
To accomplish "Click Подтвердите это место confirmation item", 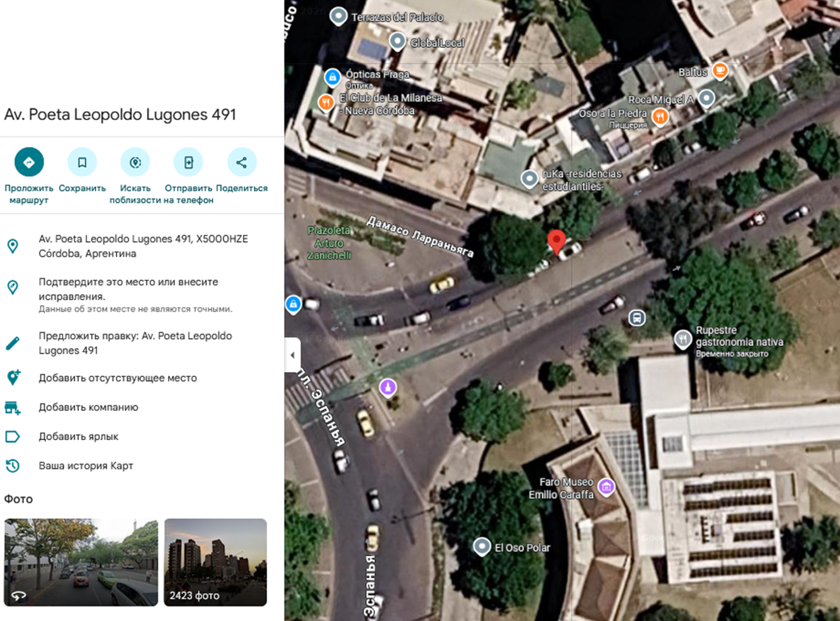I will pos(128,289).
